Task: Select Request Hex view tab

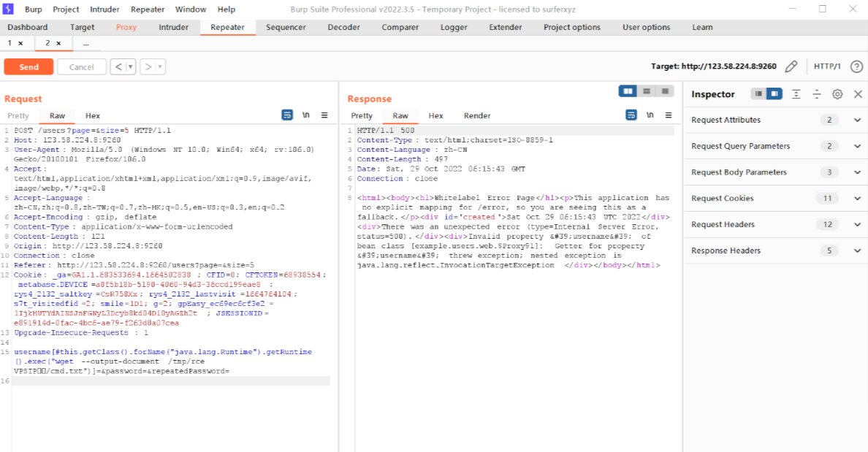Action: 93,115
